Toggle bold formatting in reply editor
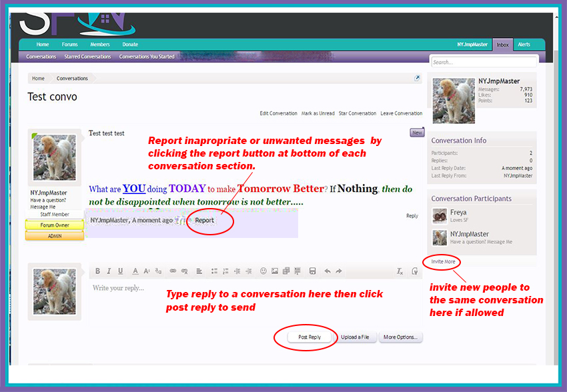 click(x=97, y=271)
